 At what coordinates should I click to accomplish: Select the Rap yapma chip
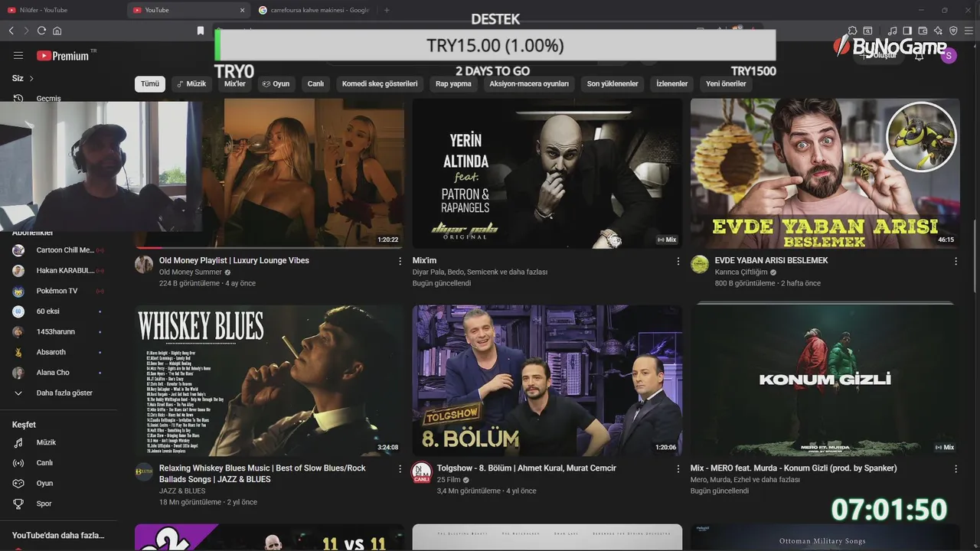[453, 83]
